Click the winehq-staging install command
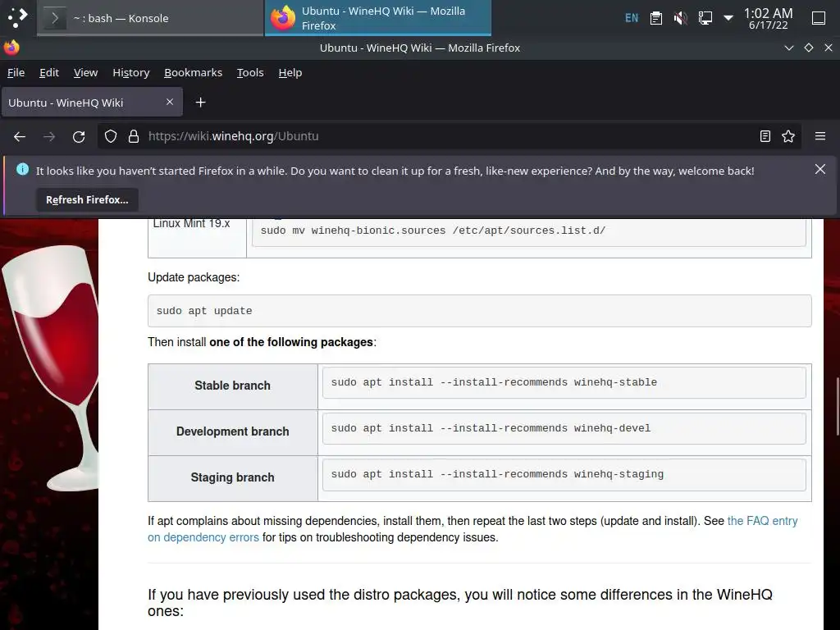 (x=564, y=475)
